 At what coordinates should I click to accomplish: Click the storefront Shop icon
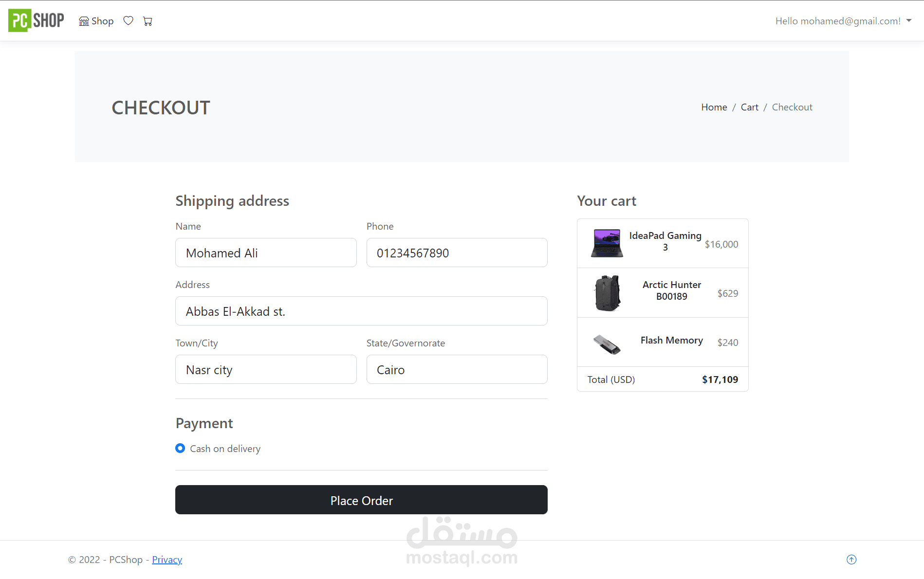[84, 21]
